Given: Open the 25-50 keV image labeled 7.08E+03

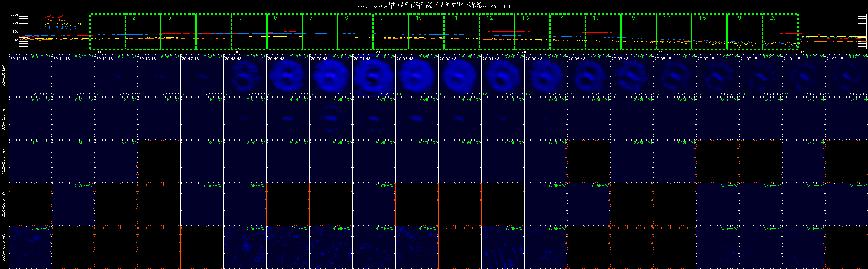Looking at the screenshot, I should point(245,204).
